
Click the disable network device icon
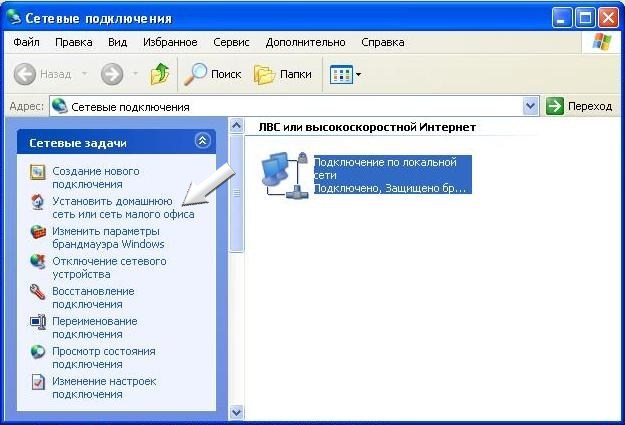38,262
